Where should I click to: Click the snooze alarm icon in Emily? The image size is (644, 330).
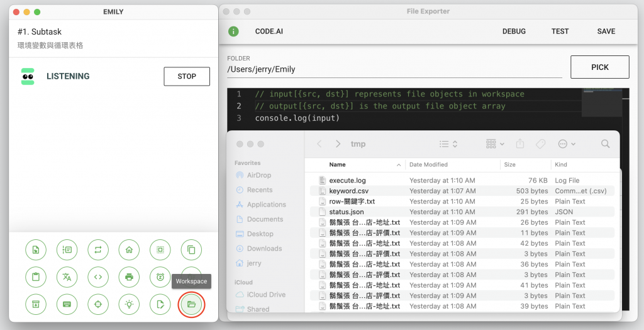[160, 277]
